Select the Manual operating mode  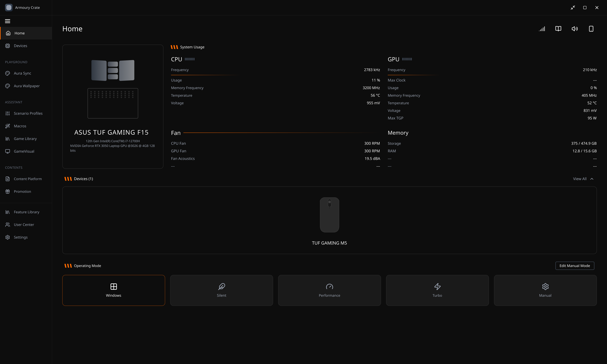tap(545, 290)
